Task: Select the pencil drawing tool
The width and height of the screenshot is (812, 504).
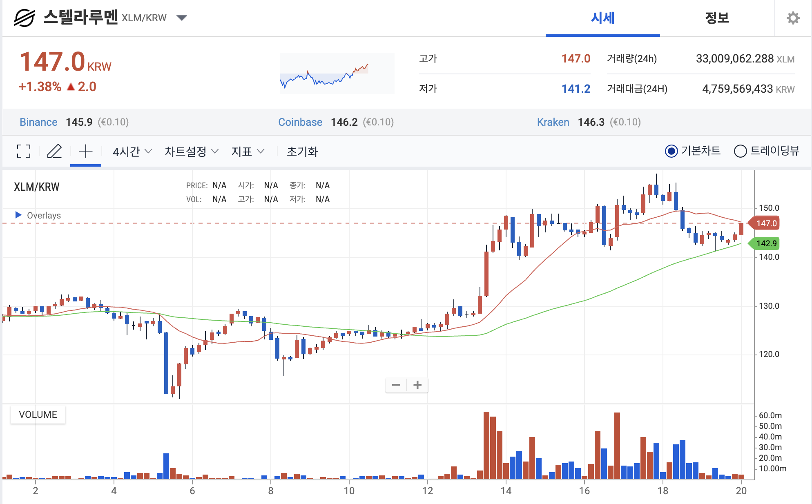Action: pyautogui.click(x=54, y=152)
